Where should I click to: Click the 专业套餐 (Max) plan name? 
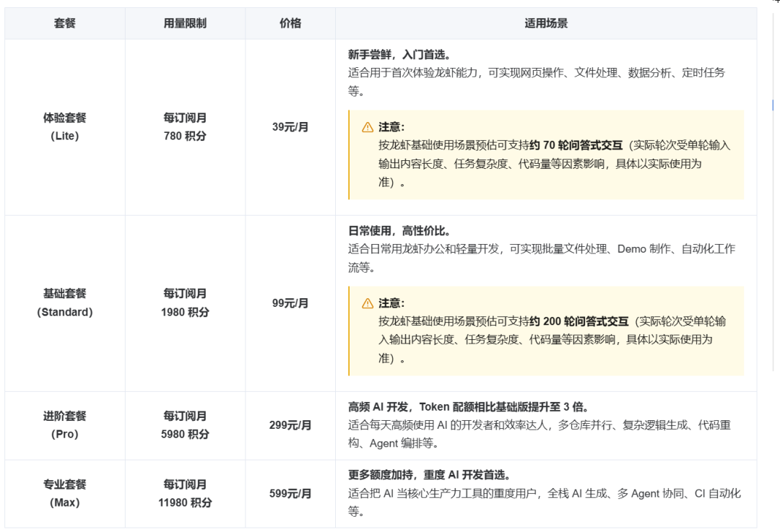pyautogui.click(x=65, y=493)
